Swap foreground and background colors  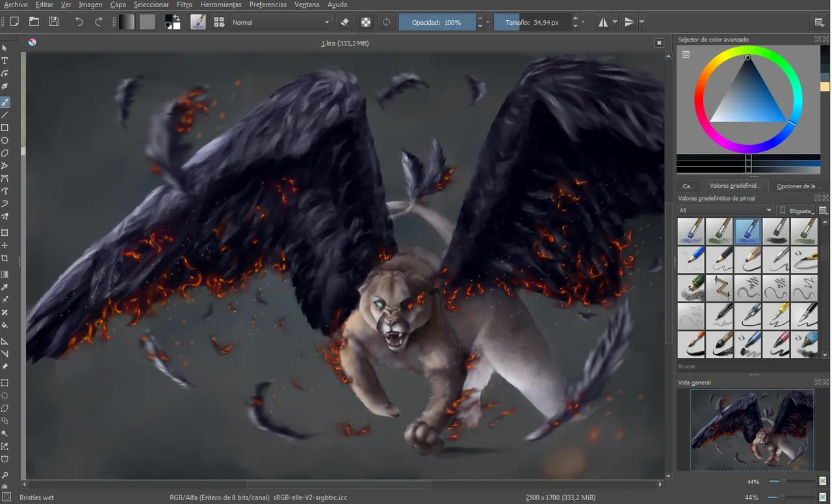tap(177, 18)
